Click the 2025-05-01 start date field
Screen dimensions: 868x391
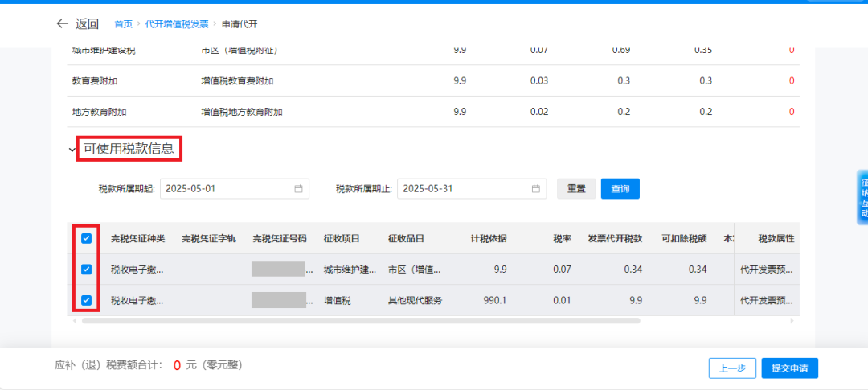tap(235, 188)
